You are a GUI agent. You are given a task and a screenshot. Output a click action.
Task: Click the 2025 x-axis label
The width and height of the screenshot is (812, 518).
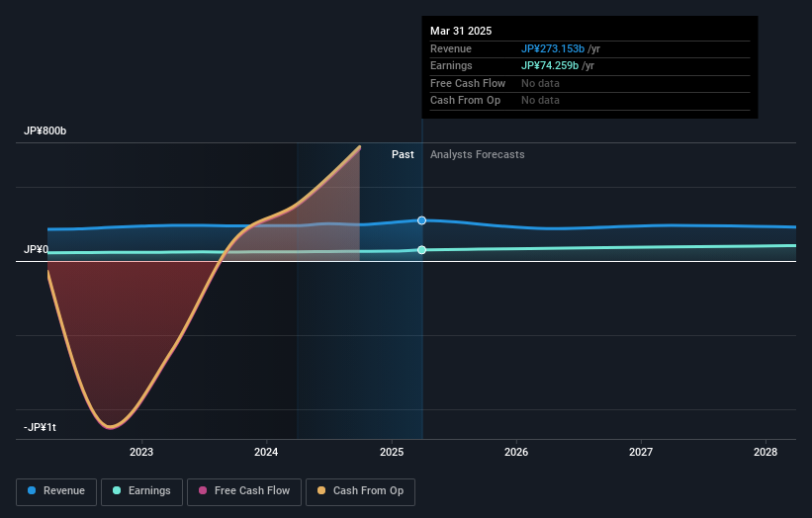392,452
